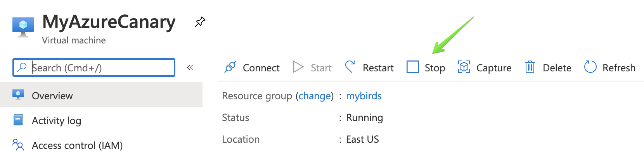Restart the virtual machine

pos(369,67)
